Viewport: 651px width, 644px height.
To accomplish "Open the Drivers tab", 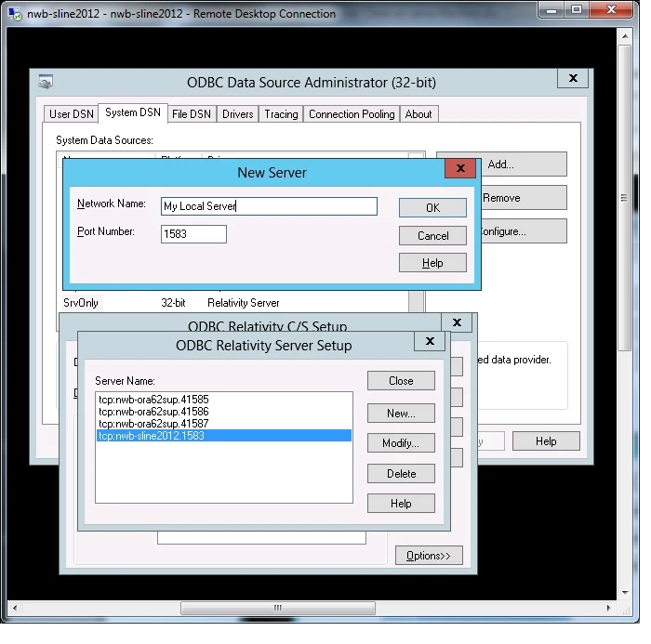I will (x=237, y=114).
